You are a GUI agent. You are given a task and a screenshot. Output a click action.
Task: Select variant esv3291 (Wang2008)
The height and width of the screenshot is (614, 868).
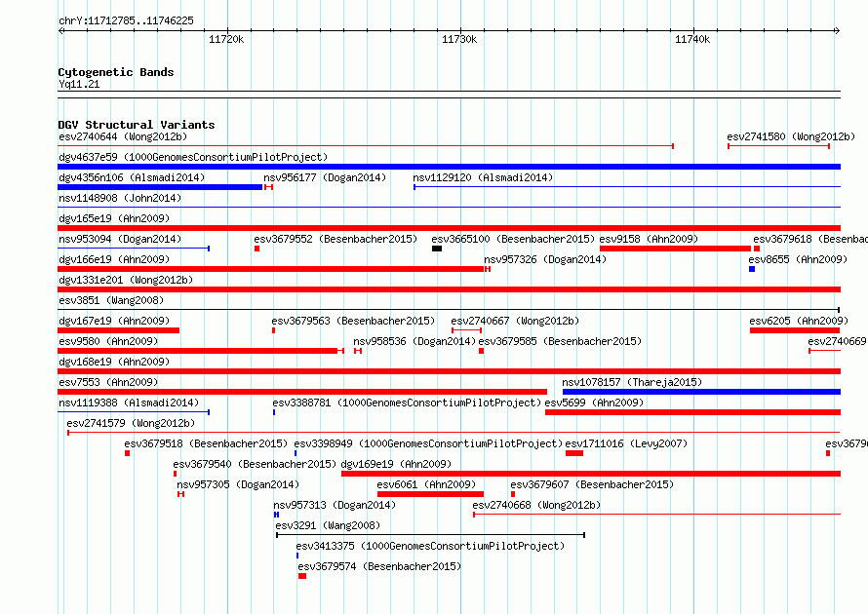(x=328, y=525)
